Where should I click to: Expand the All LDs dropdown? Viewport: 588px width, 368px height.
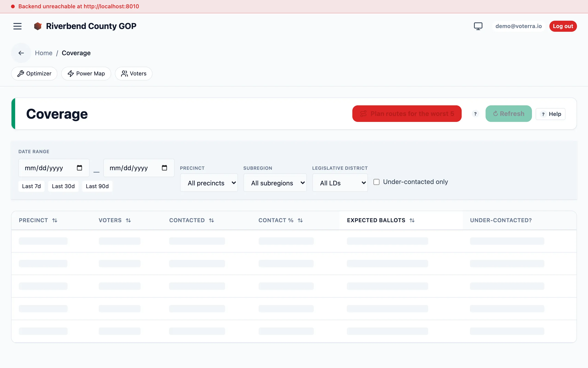pyautogui.click(x=340, y=183)
